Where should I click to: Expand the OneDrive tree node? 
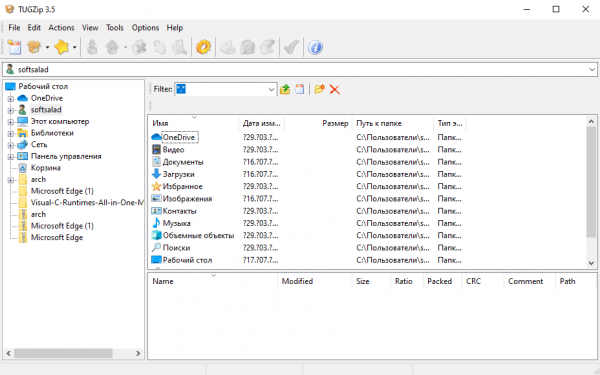[11, 99]
